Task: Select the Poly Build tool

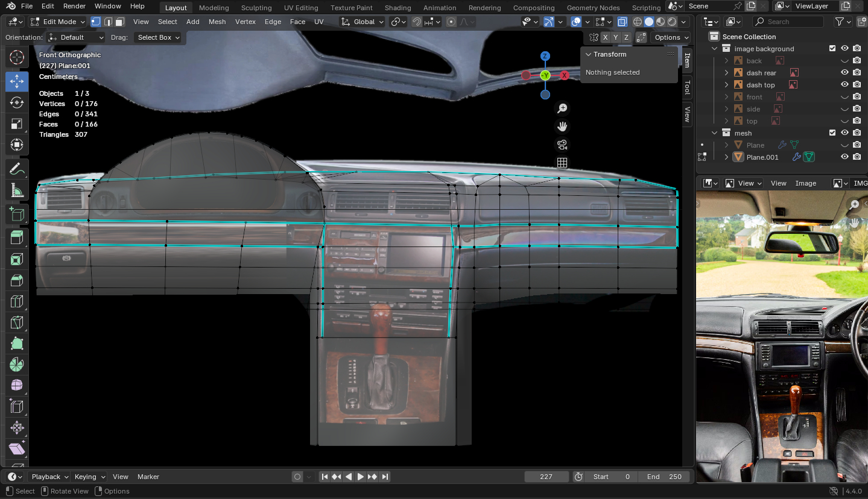Action: [x=17, y=344]
